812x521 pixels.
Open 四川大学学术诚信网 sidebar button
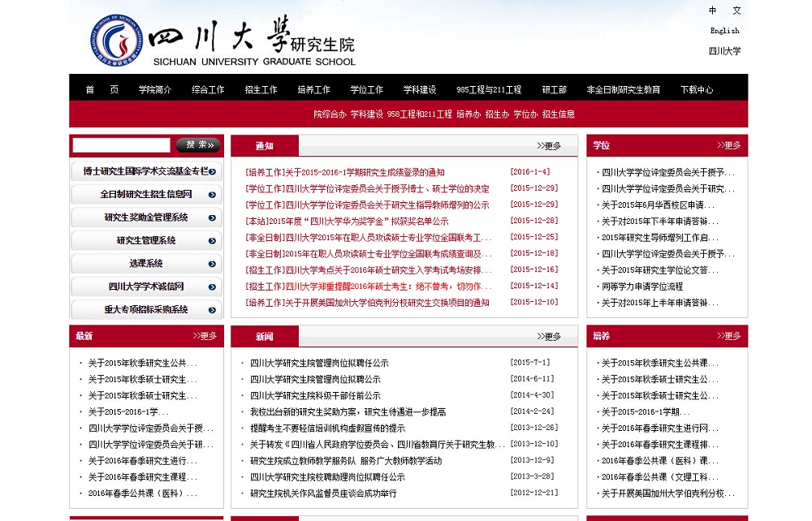tap(146, 286)
